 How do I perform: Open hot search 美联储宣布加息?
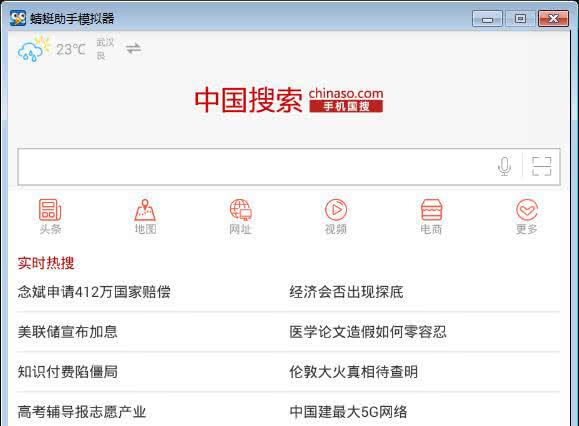pyautogui.click(x=68, y=332)
